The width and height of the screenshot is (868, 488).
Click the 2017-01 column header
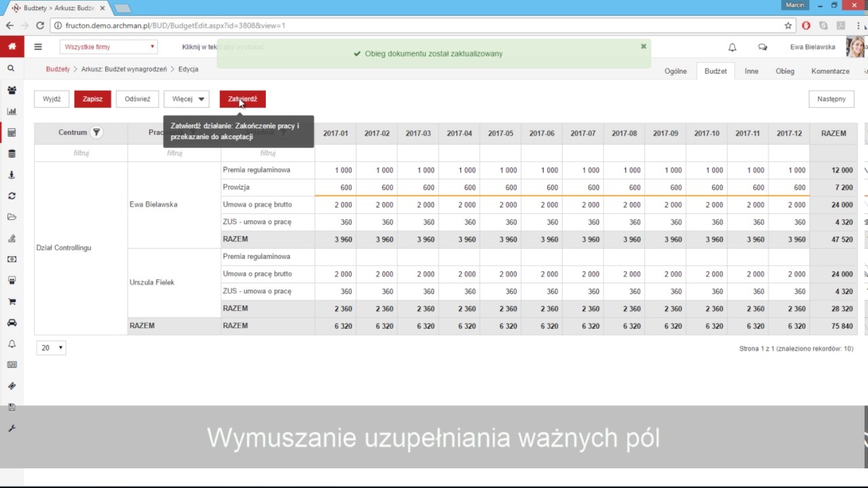click(336, 134)
